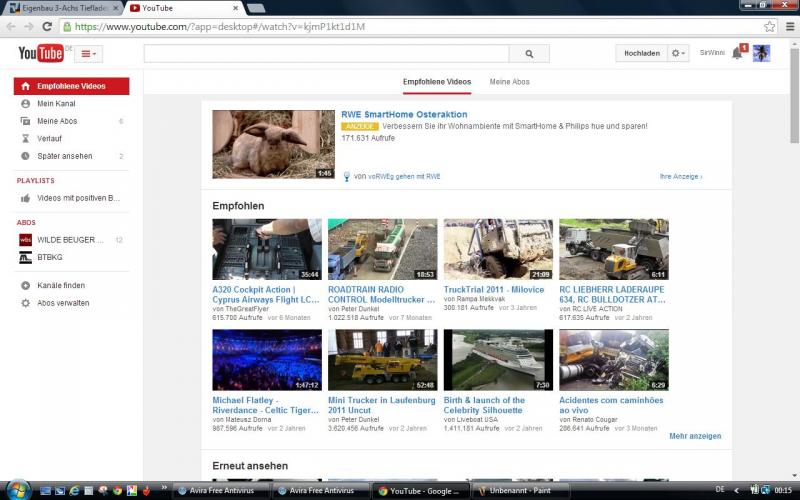Image resolution: width=800 pixels, height=500 pixels.
Task: Click the PLAYLISTS heading
Action: point(36,181)
